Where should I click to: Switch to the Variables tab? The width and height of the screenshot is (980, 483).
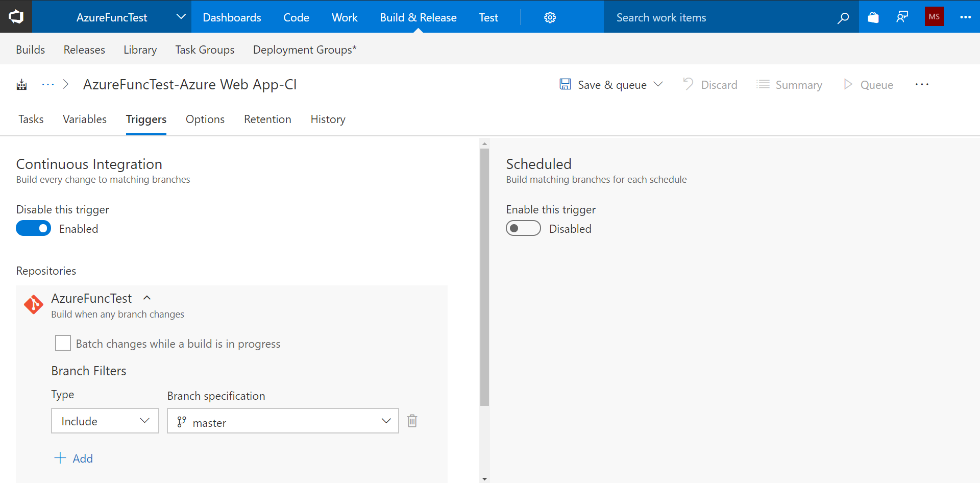[x=85, y=119]
